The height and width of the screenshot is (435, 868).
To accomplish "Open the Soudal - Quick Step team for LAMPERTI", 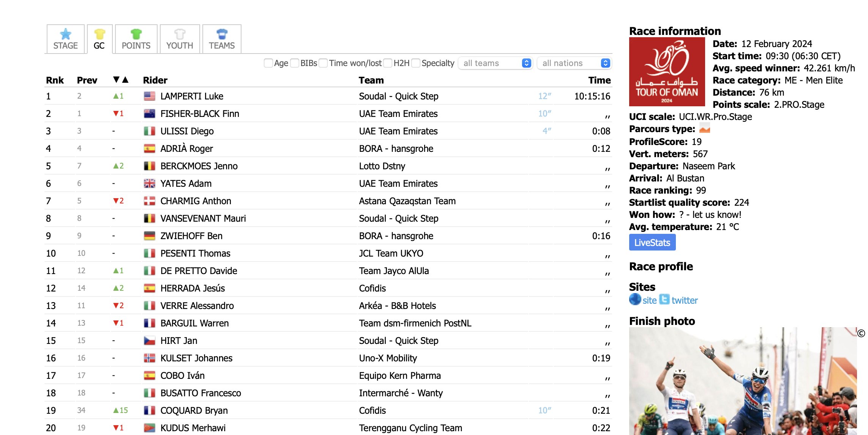I will coord(399,96).
